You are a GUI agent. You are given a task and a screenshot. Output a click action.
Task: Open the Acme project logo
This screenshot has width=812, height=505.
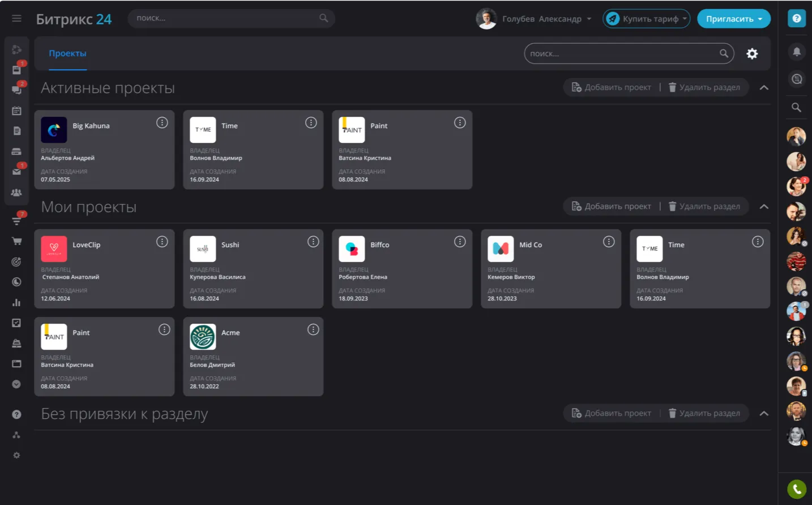[x=203, y=337]
